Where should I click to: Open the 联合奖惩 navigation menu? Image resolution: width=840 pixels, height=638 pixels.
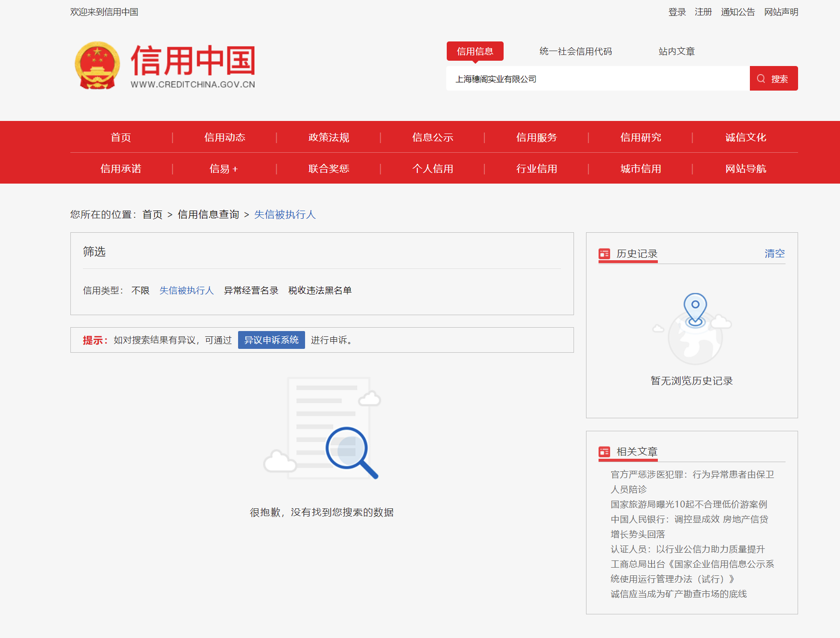[329, 169]
